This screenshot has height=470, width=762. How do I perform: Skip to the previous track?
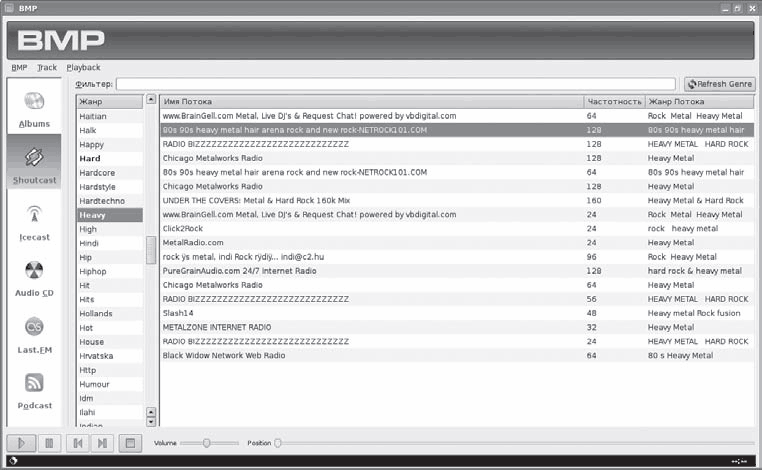tap(76, 443)
